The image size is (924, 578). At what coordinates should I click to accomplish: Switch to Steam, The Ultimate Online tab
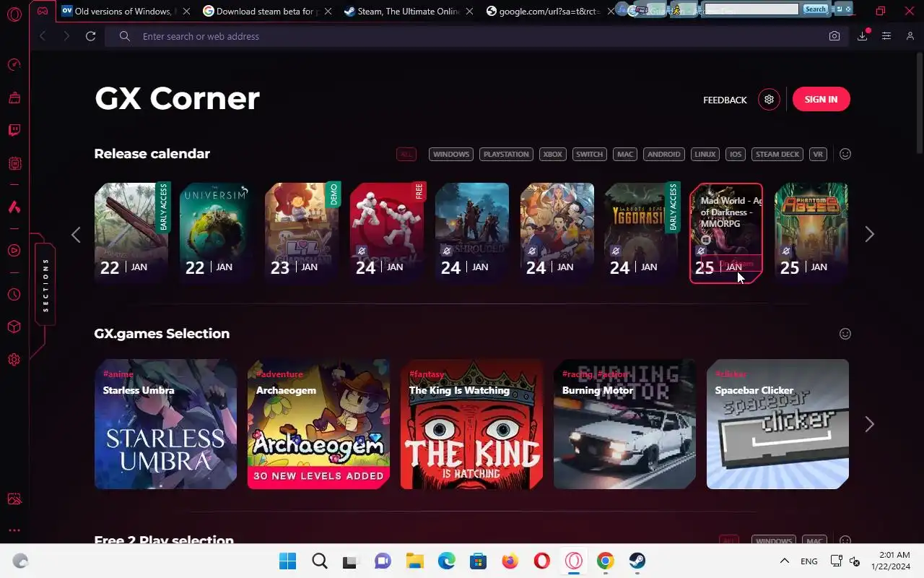coord(408,11)
